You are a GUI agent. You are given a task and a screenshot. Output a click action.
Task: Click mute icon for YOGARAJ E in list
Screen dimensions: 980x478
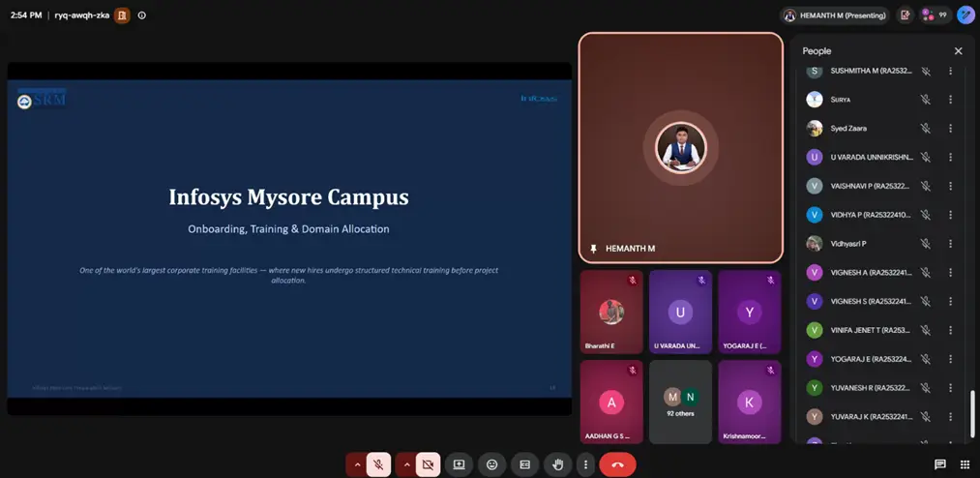click(x=926, y=359)
